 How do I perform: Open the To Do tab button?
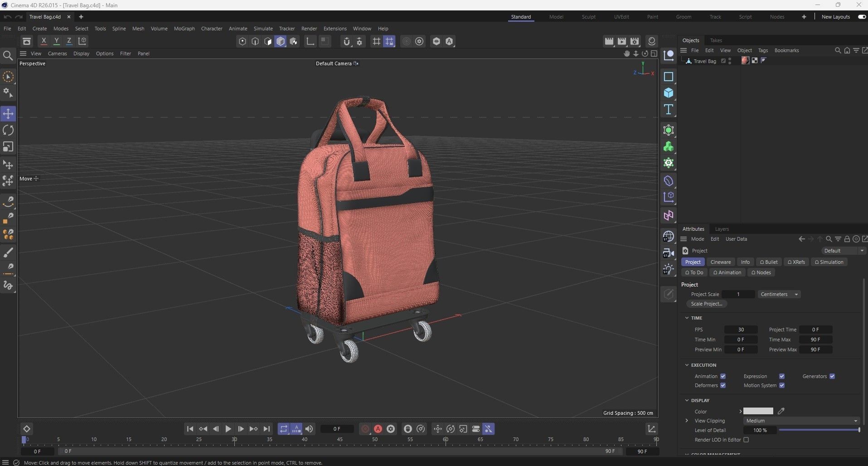click(694, 272)
